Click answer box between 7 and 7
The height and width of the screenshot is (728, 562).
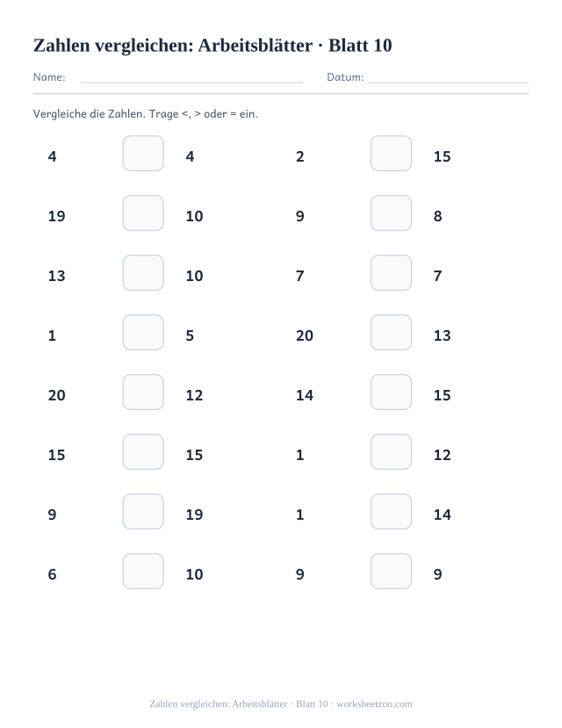[x=392, y=272]
